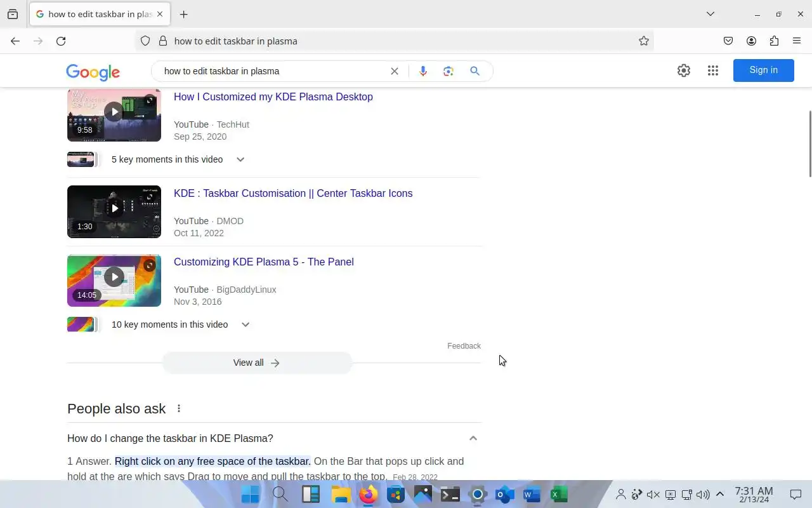812x508 pixels.
Task: Open KDE Taskbar Customisation video link
Action: [x=293, y=194]
